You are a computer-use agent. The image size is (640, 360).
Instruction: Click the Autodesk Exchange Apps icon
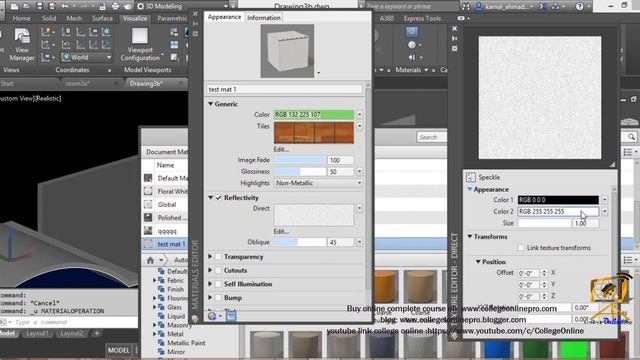[543, 6]
